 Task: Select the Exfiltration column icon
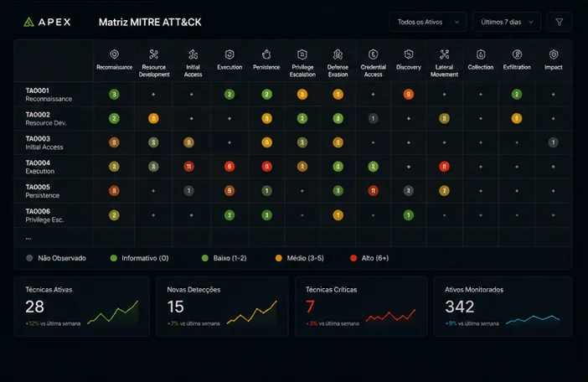tap(517, 54)
